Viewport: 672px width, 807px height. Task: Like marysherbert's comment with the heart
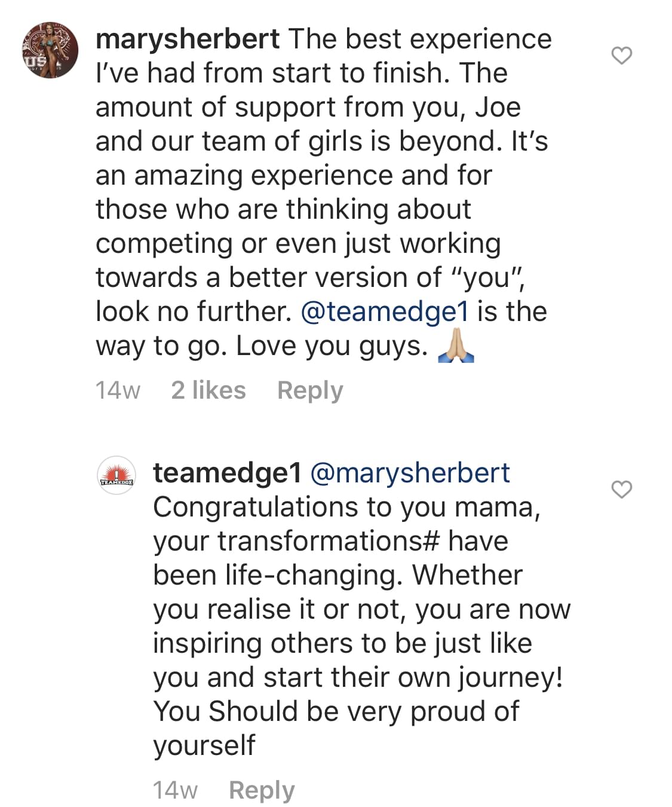click(622, 56)
